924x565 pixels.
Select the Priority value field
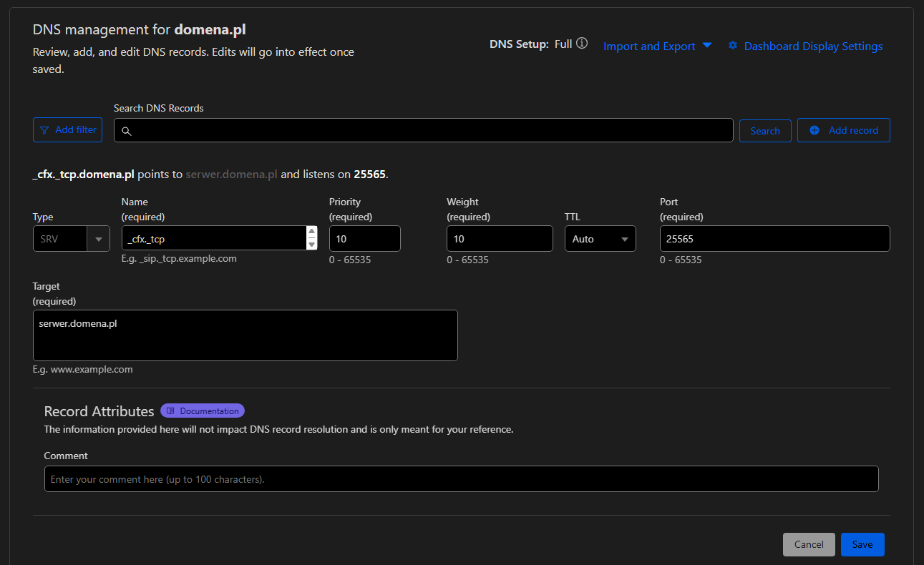click(364, 239)
